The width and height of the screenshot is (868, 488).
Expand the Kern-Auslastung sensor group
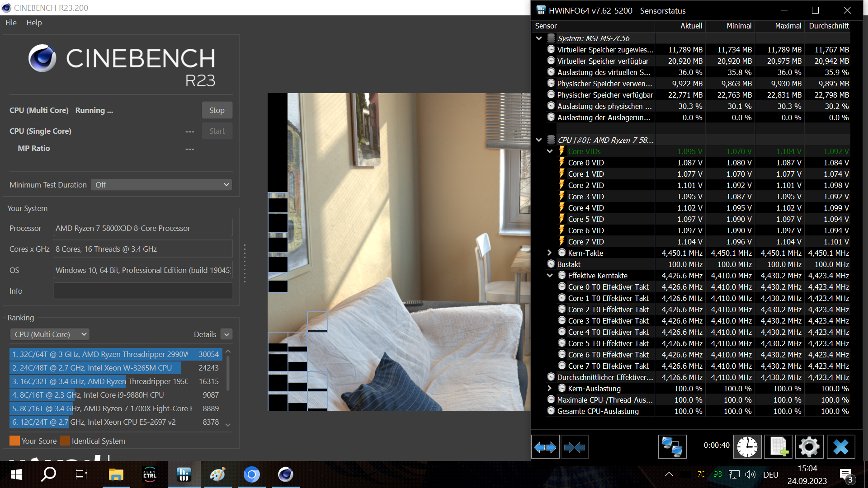click(x=550, y=389)
